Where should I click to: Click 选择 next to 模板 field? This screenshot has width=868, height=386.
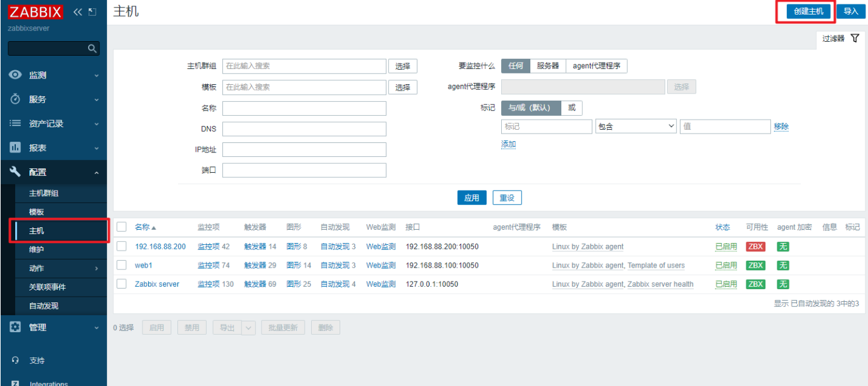coord(403,87)
